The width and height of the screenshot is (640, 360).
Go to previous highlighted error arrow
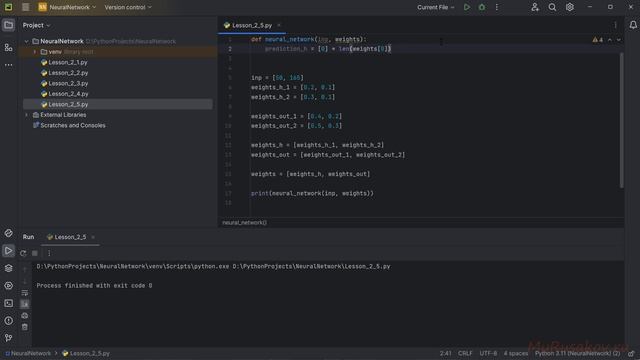[610, 40]
